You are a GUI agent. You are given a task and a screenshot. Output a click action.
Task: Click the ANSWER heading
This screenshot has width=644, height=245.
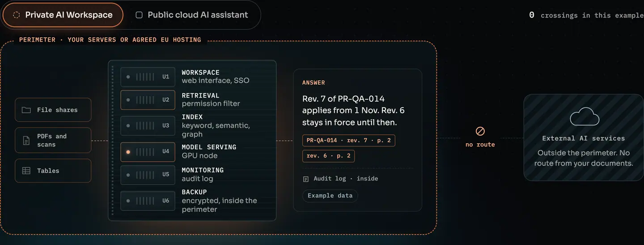314,82
